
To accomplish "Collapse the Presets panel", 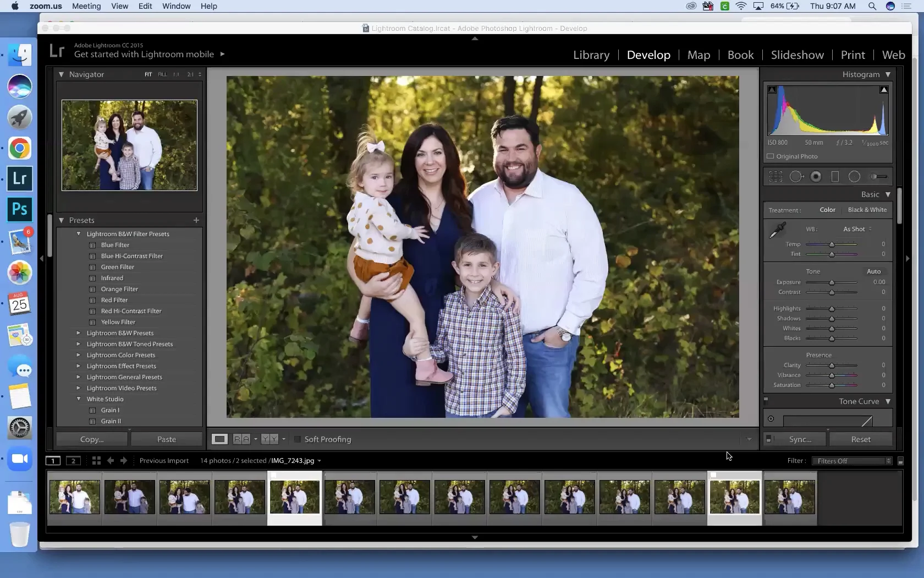I will click(x=62, y=220).
